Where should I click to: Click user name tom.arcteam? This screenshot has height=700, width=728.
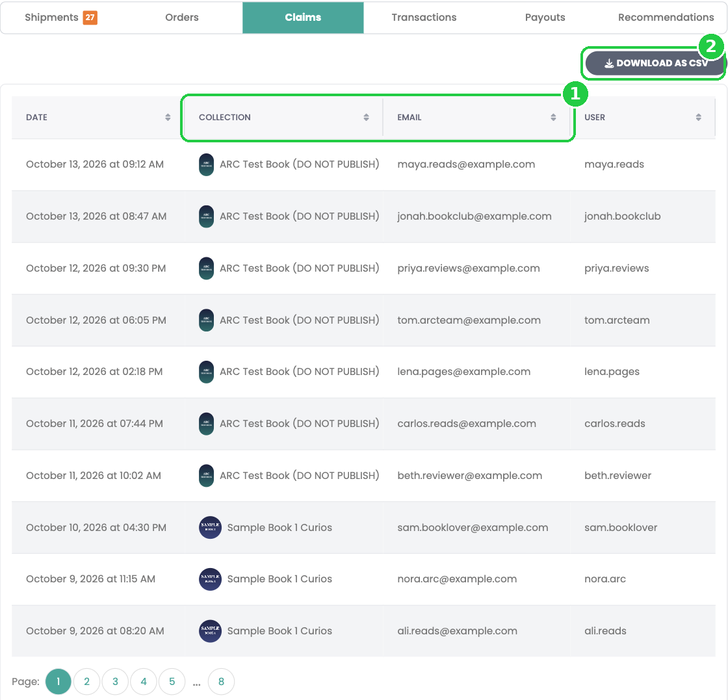[x=617, y=320]
